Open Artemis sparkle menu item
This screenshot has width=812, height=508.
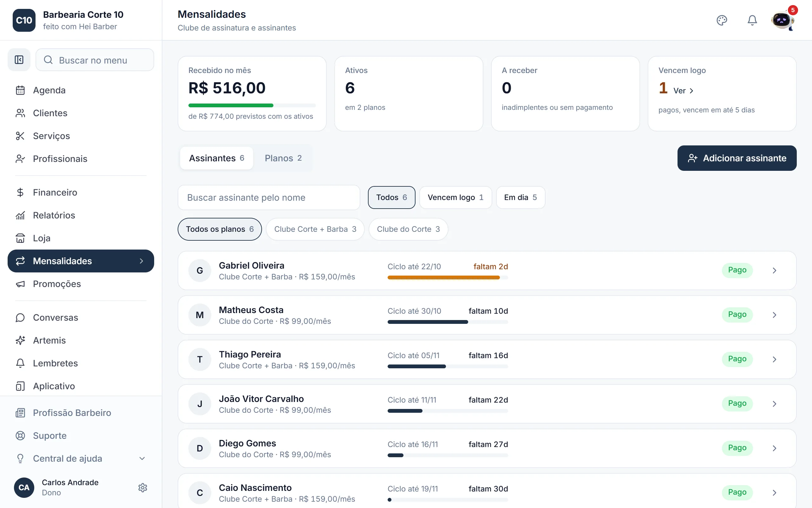81,340
